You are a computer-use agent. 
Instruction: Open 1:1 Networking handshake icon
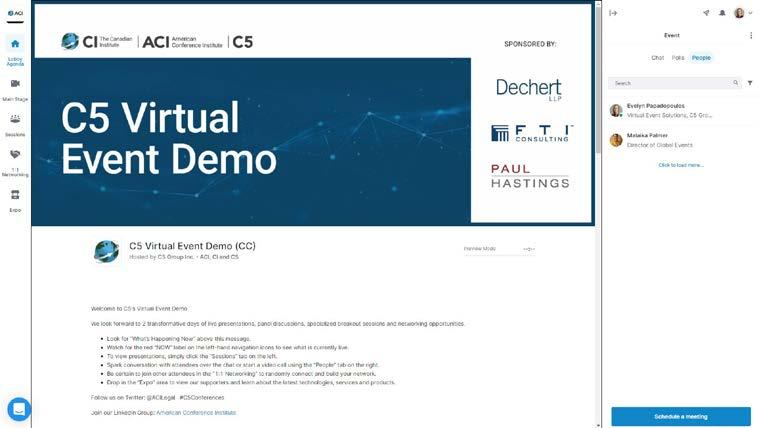(15, 154)
